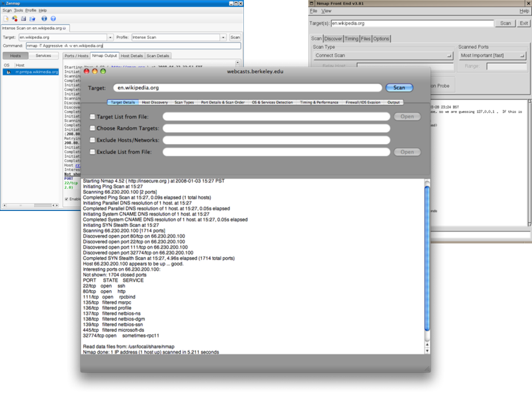Select the rr.pmtpa.wikimedia.org host row

point(30,72)
